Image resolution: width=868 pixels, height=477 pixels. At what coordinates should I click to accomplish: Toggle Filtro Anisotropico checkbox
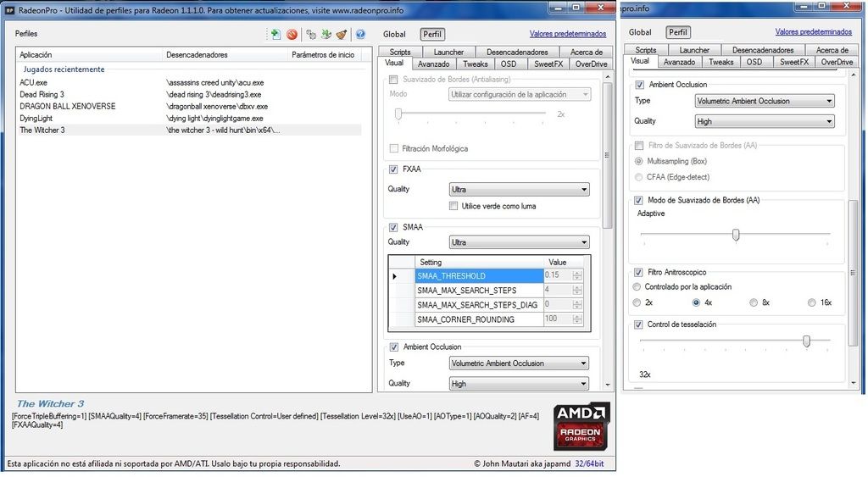tap(638, 272)
